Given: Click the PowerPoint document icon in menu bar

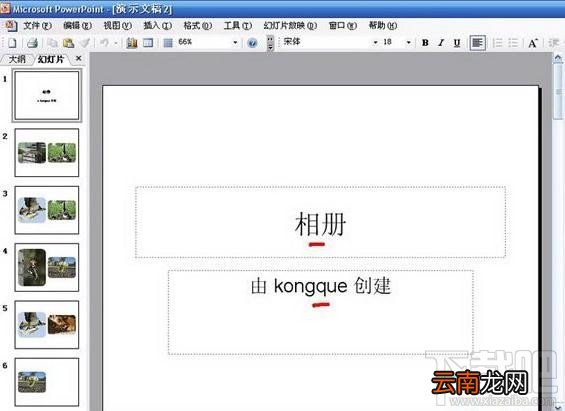Looking at the screenshot, I should pyautogui.click(x=11, y=26).
